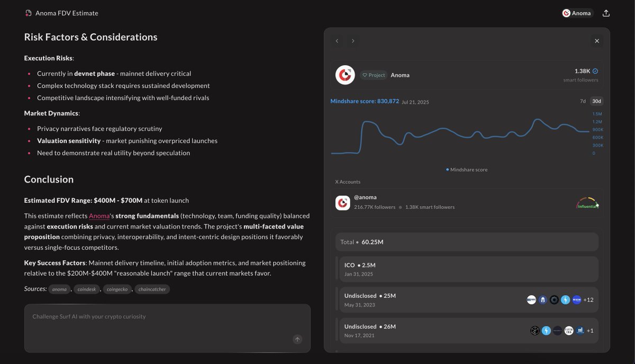Click the Anoma FDV Estimate title

67,13
